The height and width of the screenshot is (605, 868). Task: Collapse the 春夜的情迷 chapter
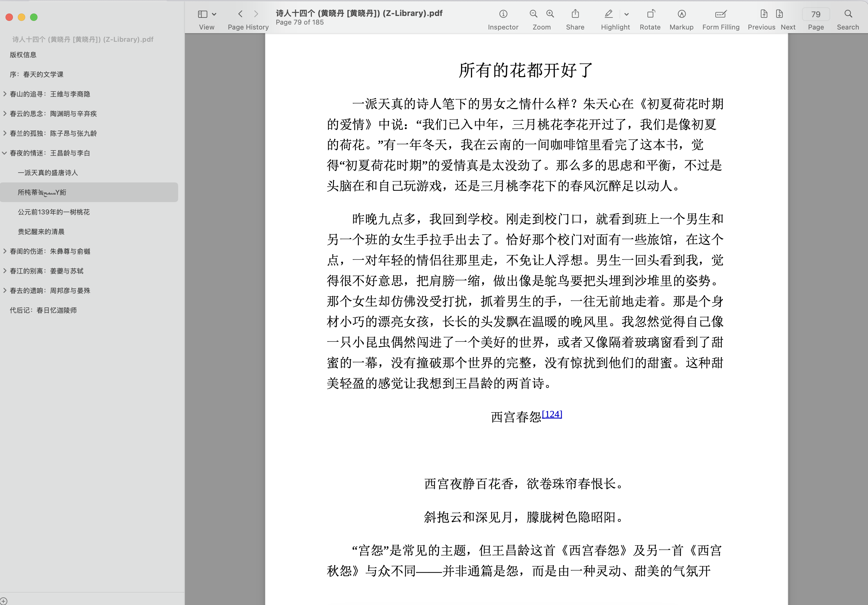(x=5, y=153)
